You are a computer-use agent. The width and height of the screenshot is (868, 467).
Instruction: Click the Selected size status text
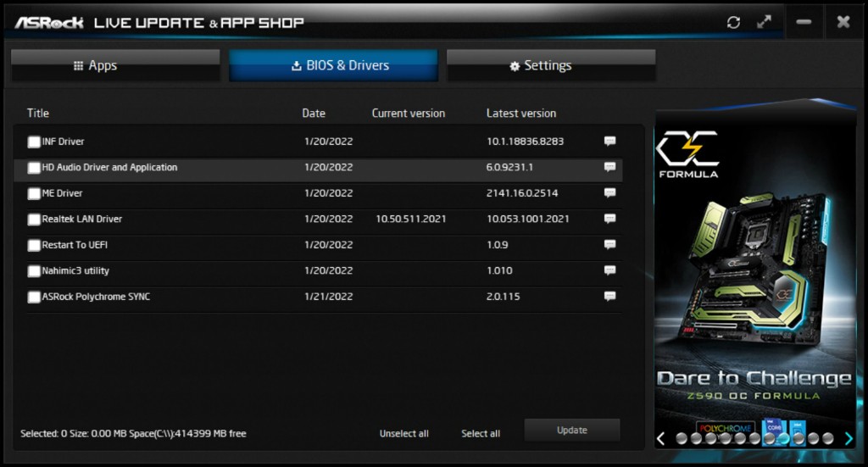[x=133, y=434]
